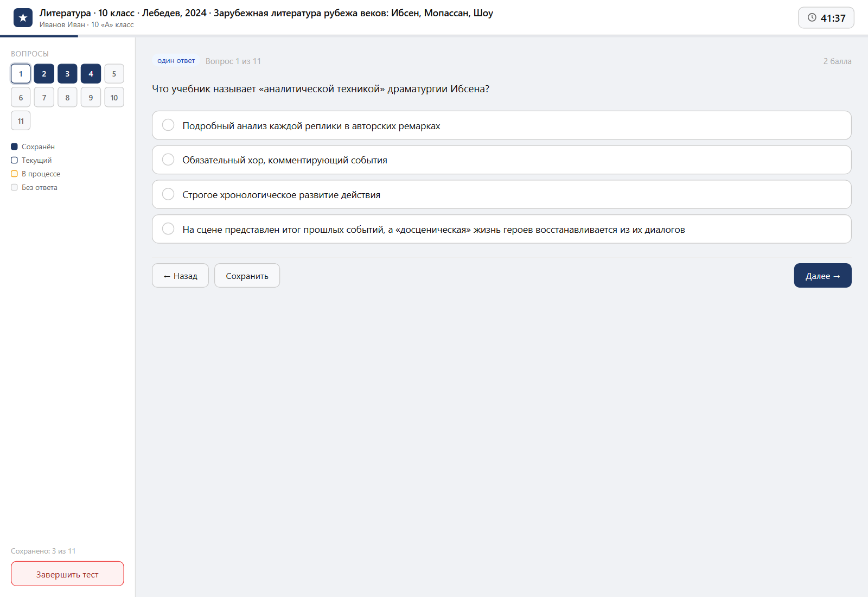Click the test title in the header
Screen dimensions: 868x597
tap(266, 13)
